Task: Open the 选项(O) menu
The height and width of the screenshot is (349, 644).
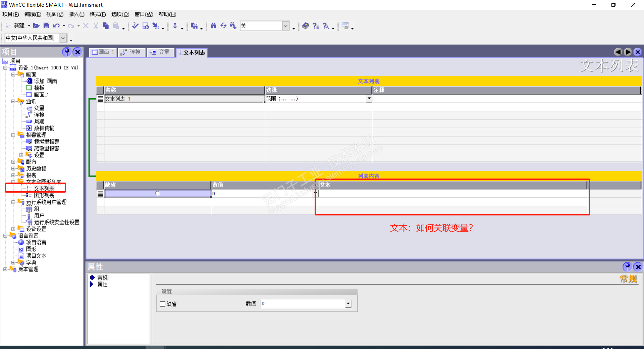Action: [120, 14]
